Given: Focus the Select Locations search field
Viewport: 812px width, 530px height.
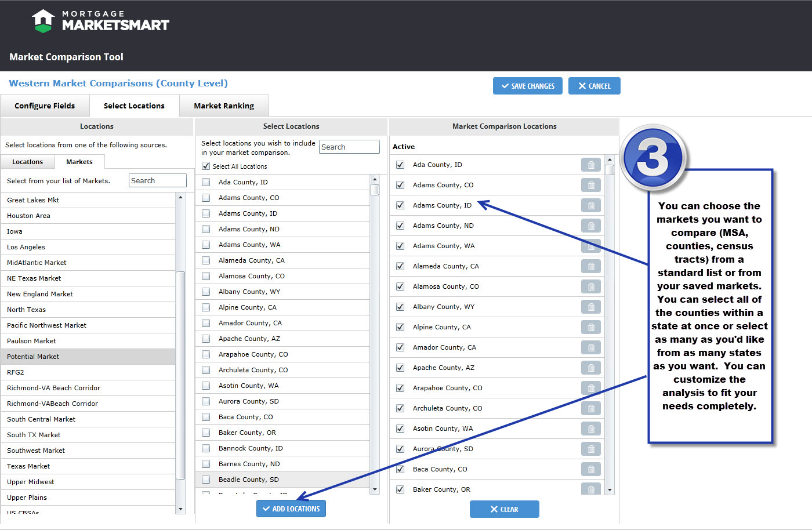Looking at the screenshot, I should [349, 147].
